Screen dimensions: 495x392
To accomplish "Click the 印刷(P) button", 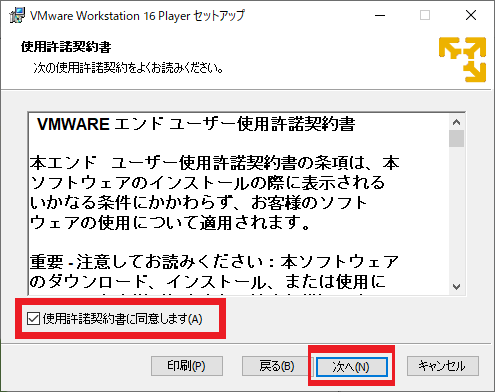I will [x=187, y=366].
